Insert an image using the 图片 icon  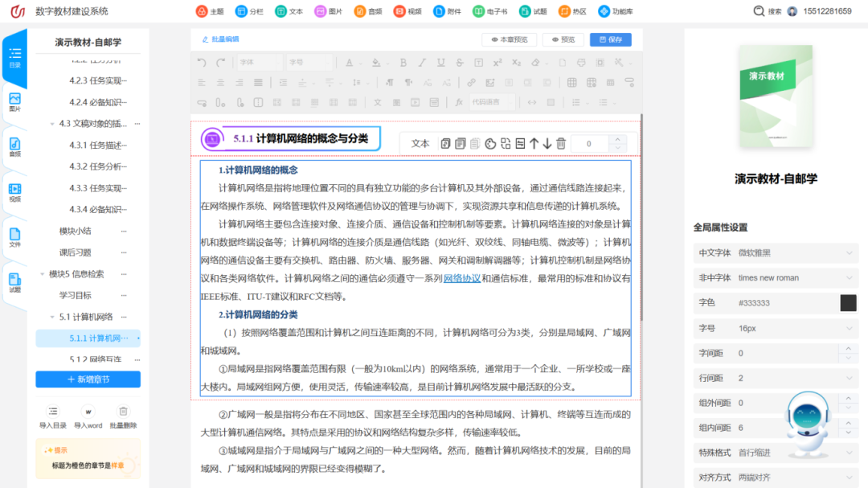[x=321, y=11]
